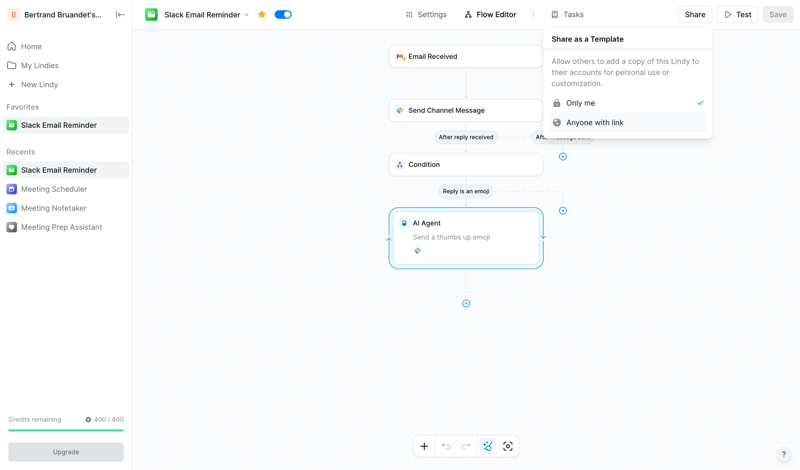
Task: Open Meeting Scheduler in Recents
Action: coord(66,189)
